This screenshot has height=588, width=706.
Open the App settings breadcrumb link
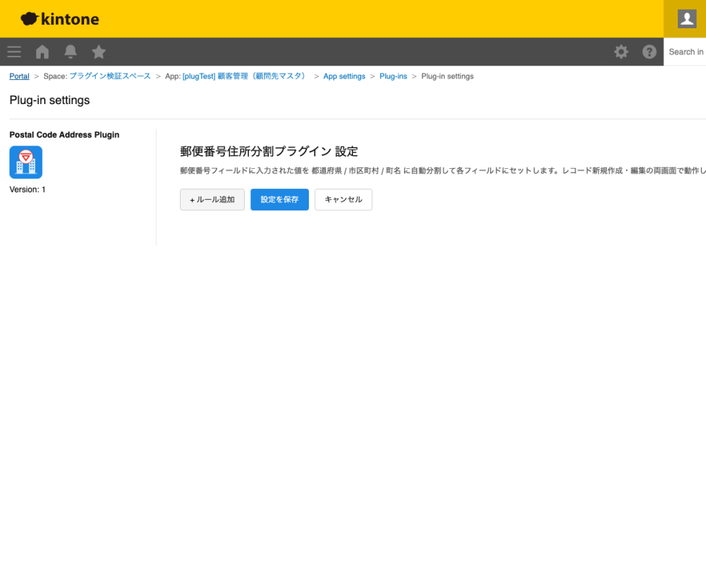344,76
